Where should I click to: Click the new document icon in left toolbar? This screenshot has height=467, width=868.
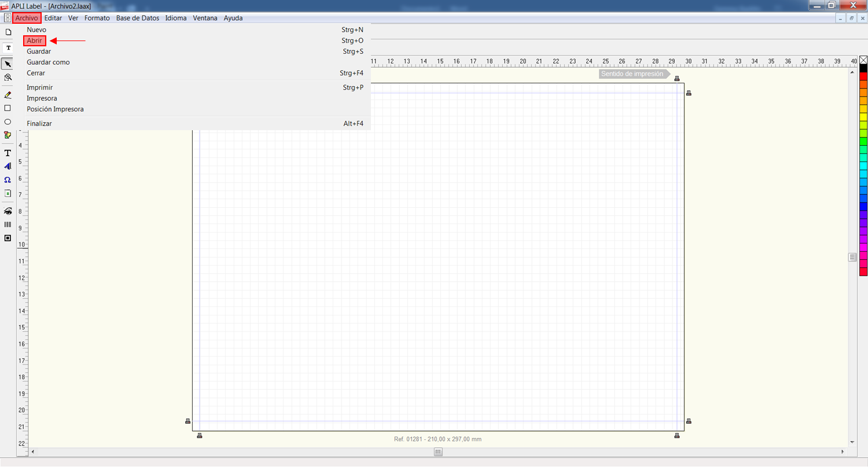pyautogui.click(x=8, y=32)
